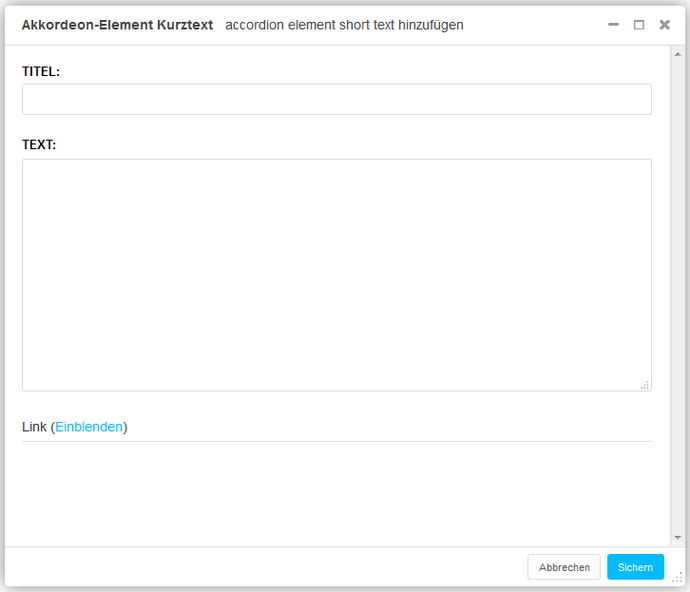The image size is (690, 592).
Task: Save with the Sichern button
Action: 635,567
